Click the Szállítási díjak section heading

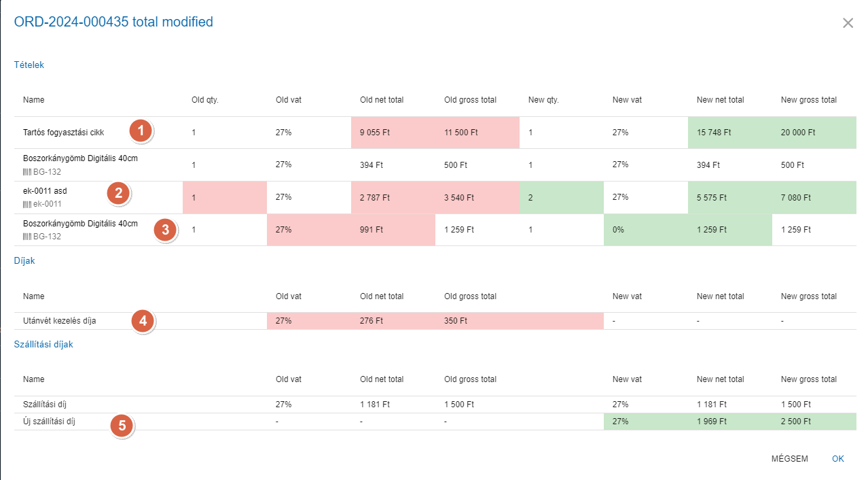coord(43,345)
